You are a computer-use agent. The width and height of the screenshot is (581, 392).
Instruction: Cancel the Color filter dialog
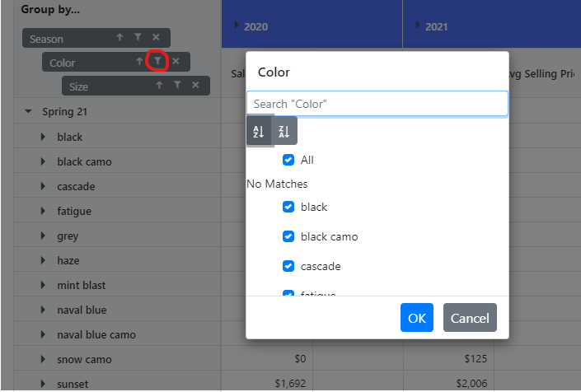470,318
